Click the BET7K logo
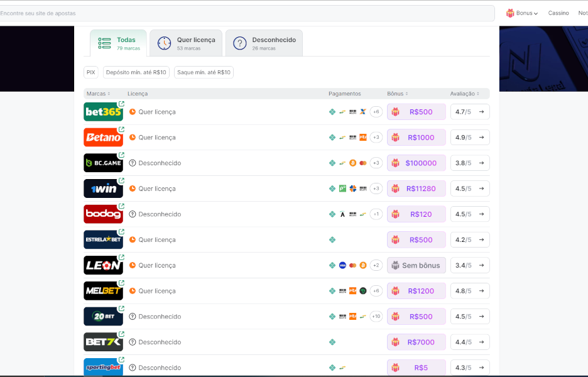 tap(103, 342)
